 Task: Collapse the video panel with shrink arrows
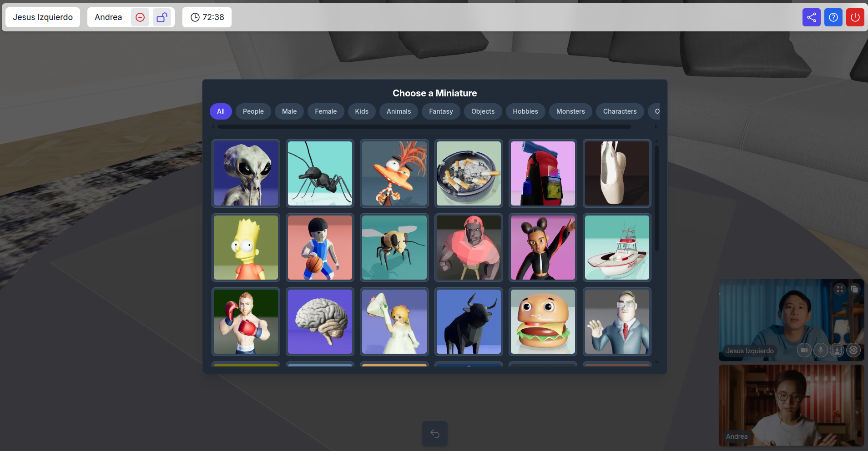(840, 289)
